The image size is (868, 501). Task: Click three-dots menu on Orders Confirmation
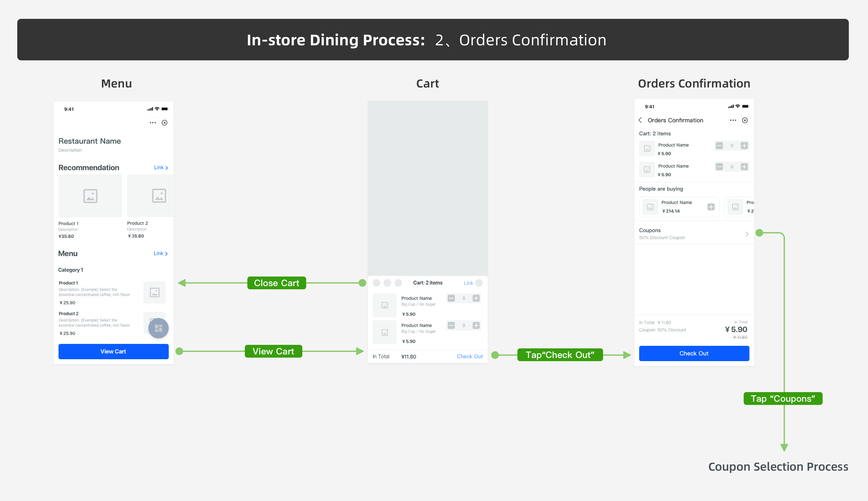point(733,120)
